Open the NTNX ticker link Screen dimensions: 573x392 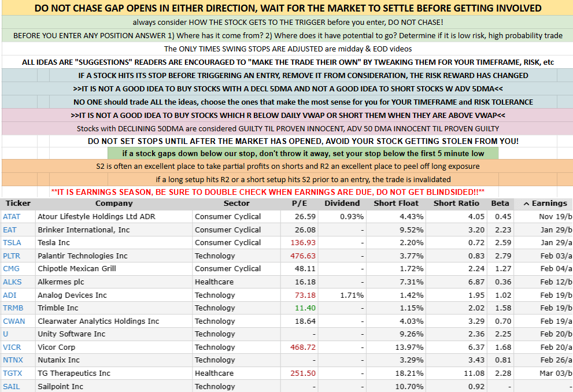pyautogui.click(x=13, y=360)
